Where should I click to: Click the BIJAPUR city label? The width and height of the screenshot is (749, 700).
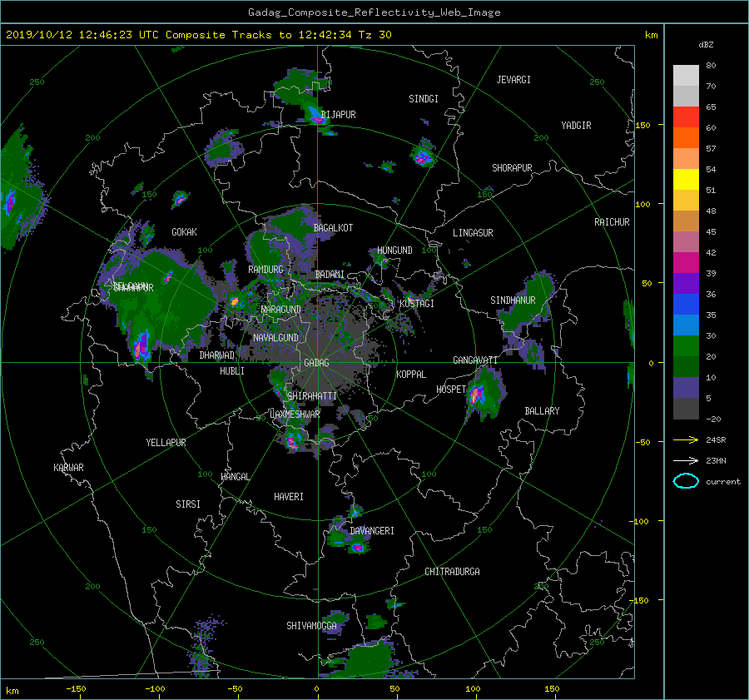[338, 115]
